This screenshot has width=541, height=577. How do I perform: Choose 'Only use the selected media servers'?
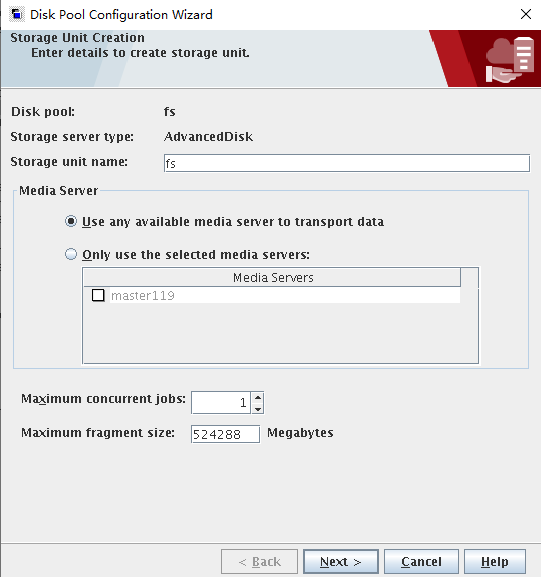point(71,254)
